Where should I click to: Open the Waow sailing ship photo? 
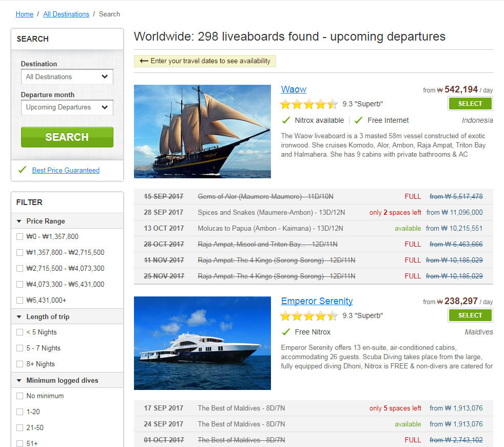(x=202, y=132)
